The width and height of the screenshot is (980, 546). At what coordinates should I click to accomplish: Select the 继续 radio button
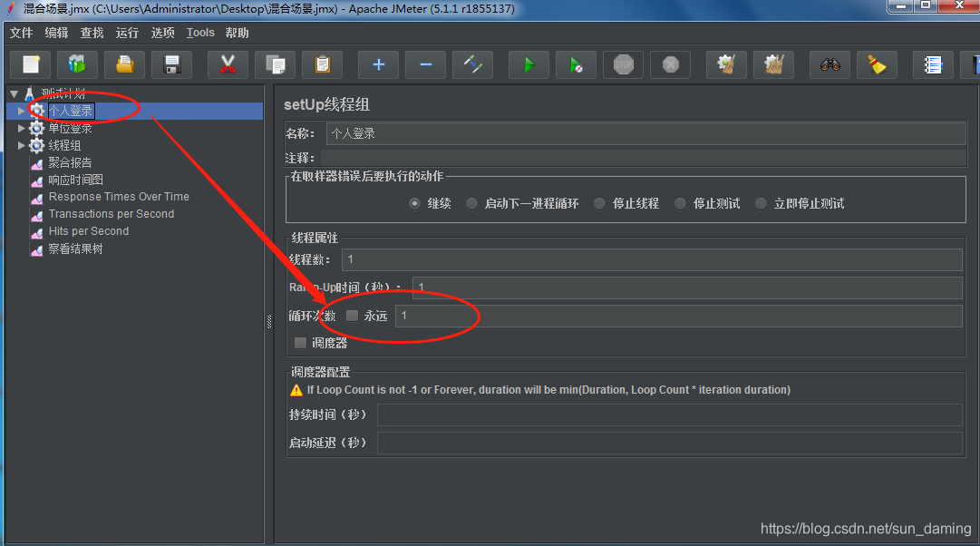pos(414,203)
